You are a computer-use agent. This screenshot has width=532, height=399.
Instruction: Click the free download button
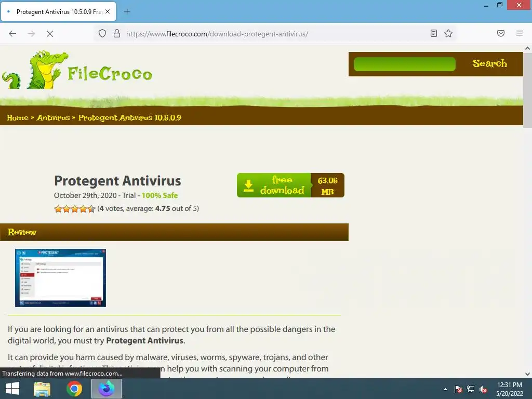274,185
